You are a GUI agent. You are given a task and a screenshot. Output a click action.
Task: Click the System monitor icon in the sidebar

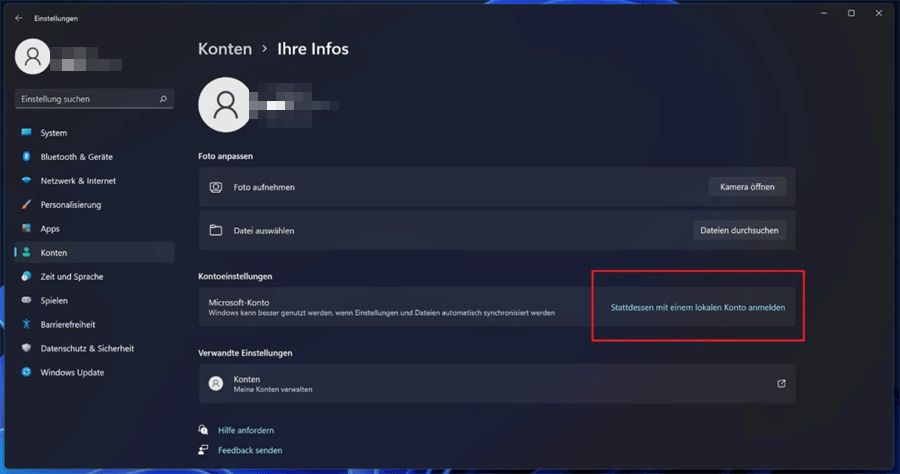pos(26,133)
